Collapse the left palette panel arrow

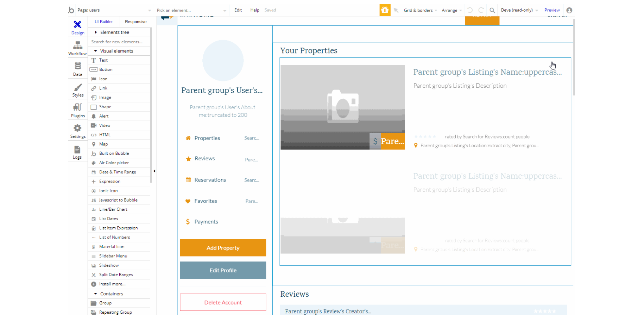pyautogui.click(x=154, y=171)
